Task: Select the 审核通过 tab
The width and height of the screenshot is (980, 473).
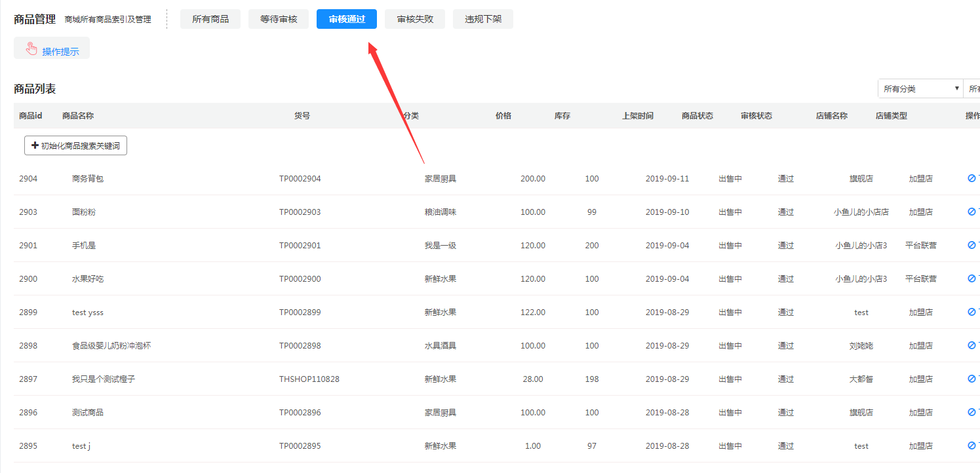Action: point(347,19)
